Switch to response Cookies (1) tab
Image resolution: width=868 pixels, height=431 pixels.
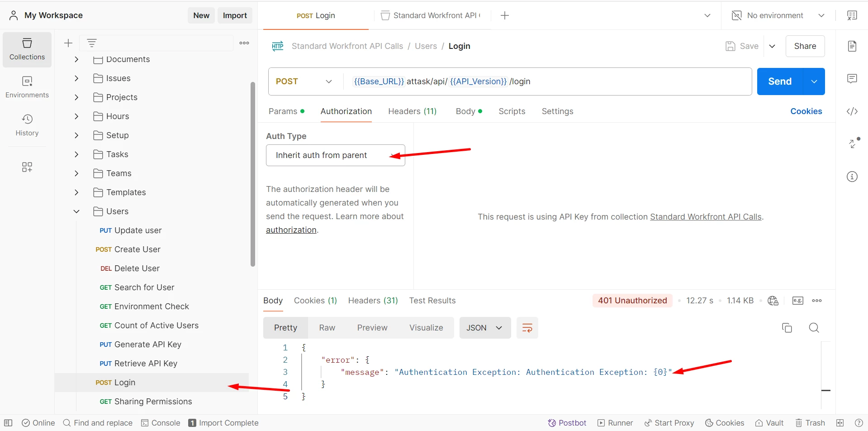[x=315, y=301]
